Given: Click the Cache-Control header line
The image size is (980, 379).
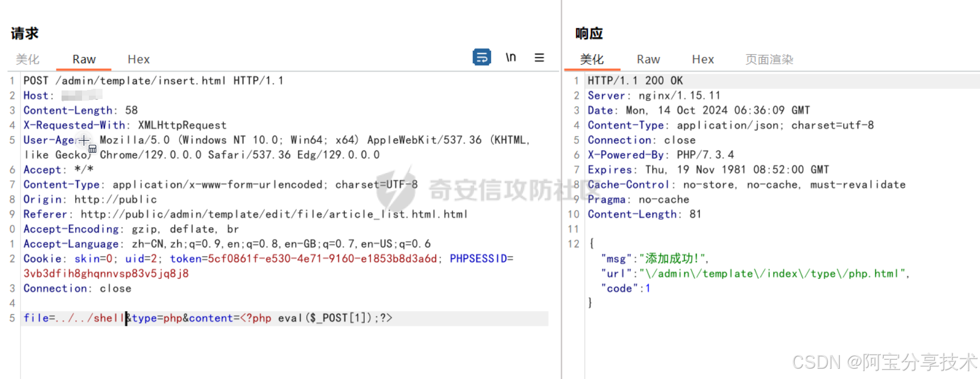Looking at the screenshot, I should 746,184.
